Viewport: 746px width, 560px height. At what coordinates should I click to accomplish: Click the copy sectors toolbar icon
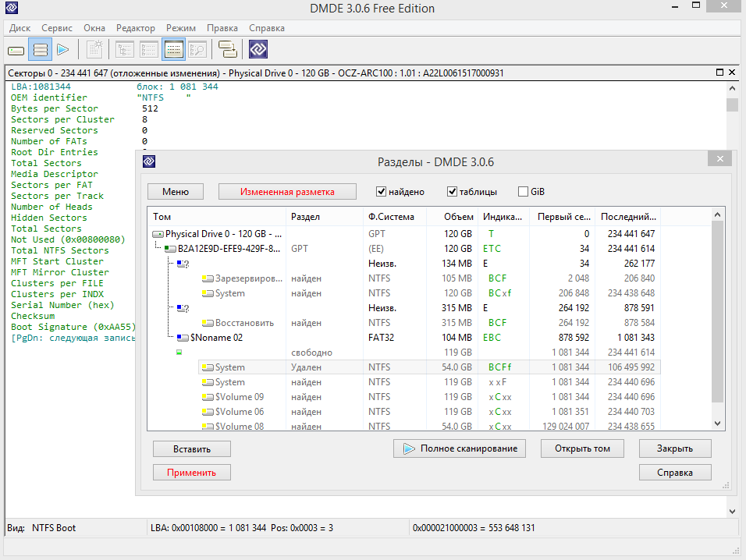click(x=227, y=50)
